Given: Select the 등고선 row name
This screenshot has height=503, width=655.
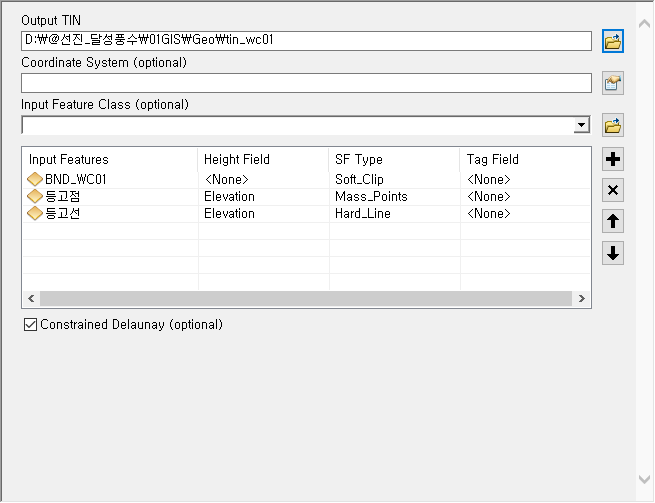Looking at the screenshot, I should (x=62, y=213).
